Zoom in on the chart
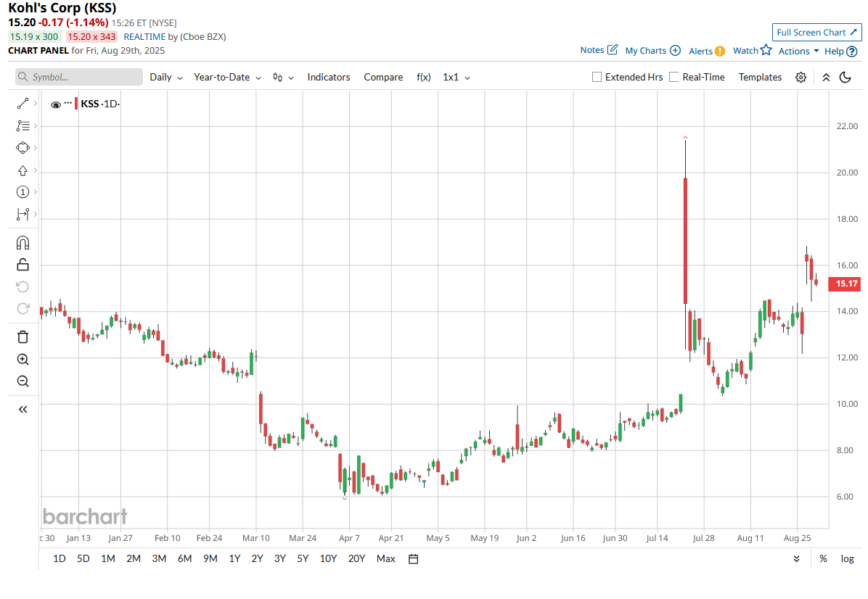 [x=22, y=360]
